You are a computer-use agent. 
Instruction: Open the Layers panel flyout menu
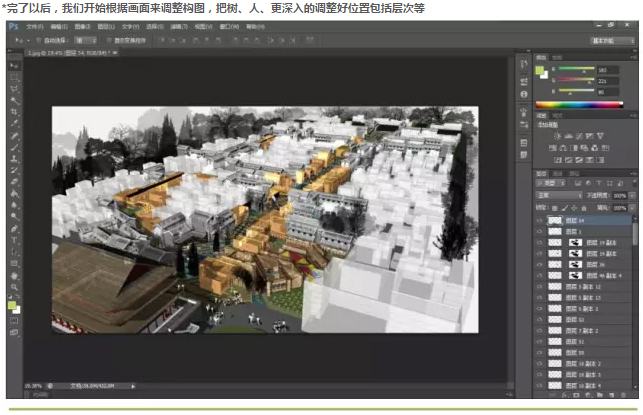(x=634, y=173)
